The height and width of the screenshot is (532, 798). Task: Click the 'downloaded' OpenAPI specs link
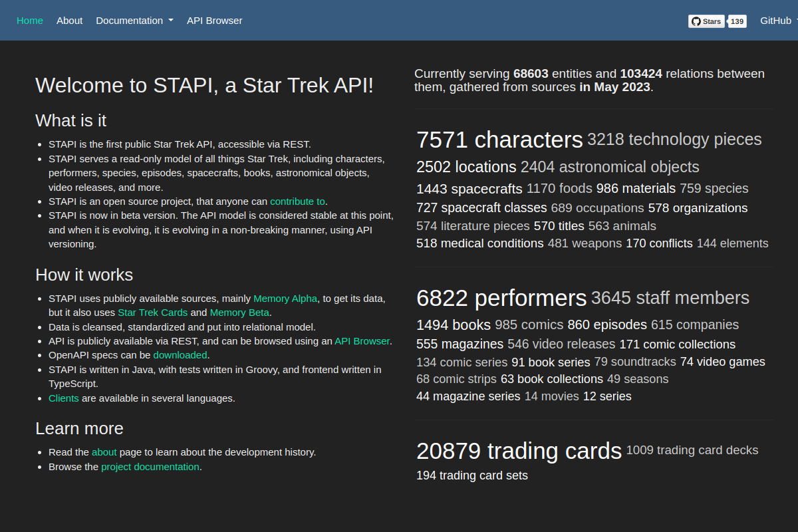pos(180,355)
